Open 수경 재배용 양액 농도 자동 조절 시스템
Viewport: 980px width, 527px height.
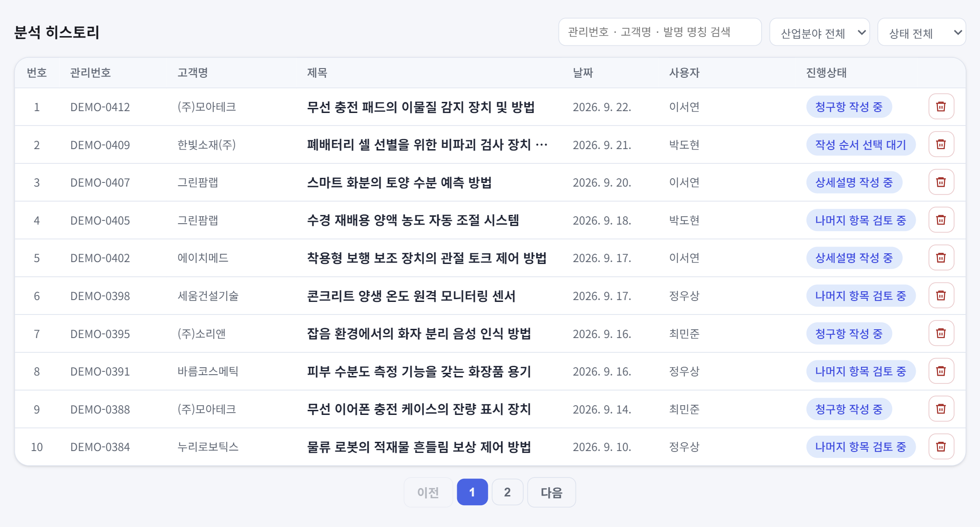click(x=413, y=220)
